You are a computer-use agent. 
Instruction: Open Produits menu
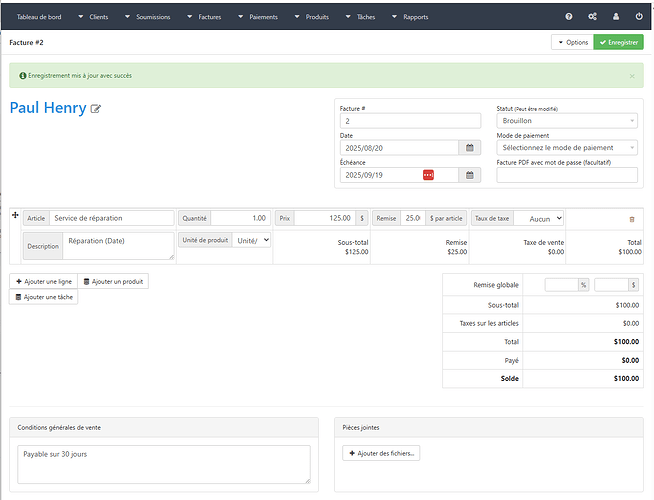[x=312, y=17]
